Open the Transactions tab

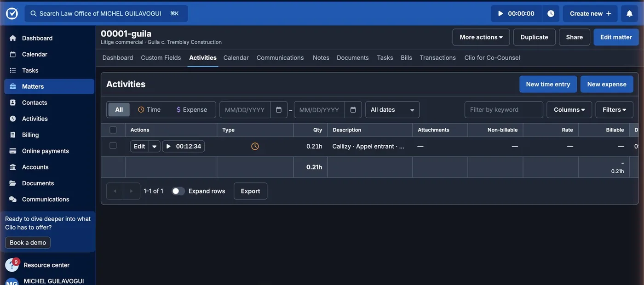click(x=438, y=58)
